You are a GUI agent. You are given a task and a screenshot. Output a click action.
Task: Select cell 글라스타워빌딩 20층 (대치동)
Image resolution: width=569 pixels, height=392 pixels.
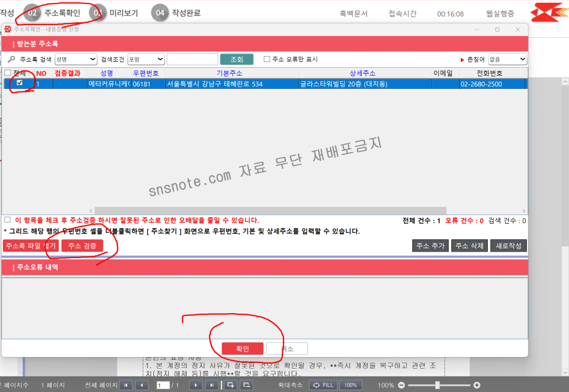(365, 84)
